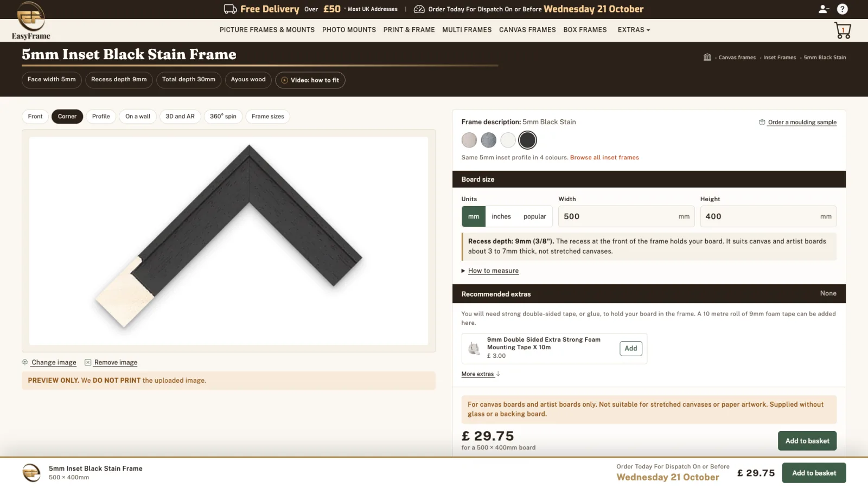Click Add to basket in sticky bottom bar
Screen dimensions: 868x488
click(x=814, y=473)
